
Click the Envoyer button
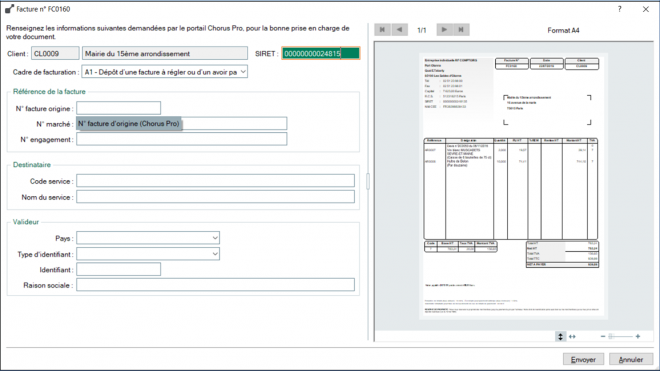(583, 359)
